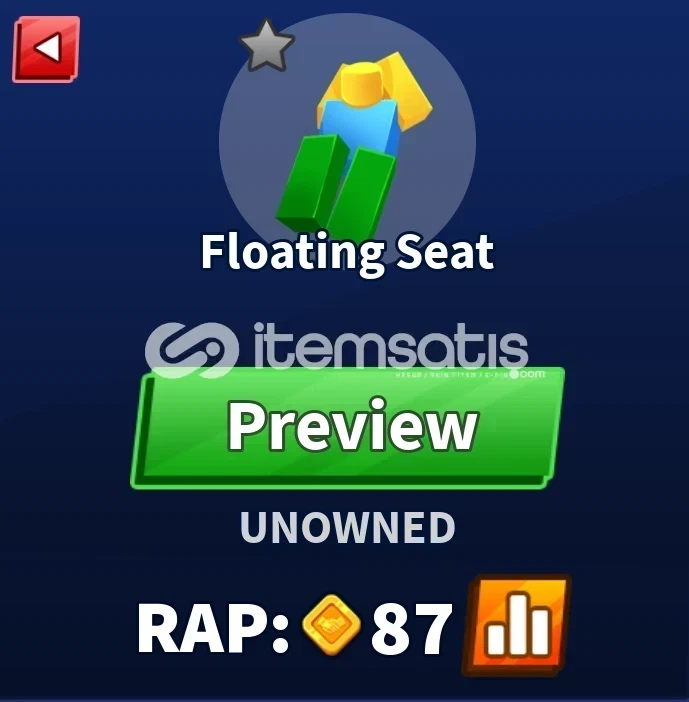Click the yellow head of the avatar

(x=361, y=83)
